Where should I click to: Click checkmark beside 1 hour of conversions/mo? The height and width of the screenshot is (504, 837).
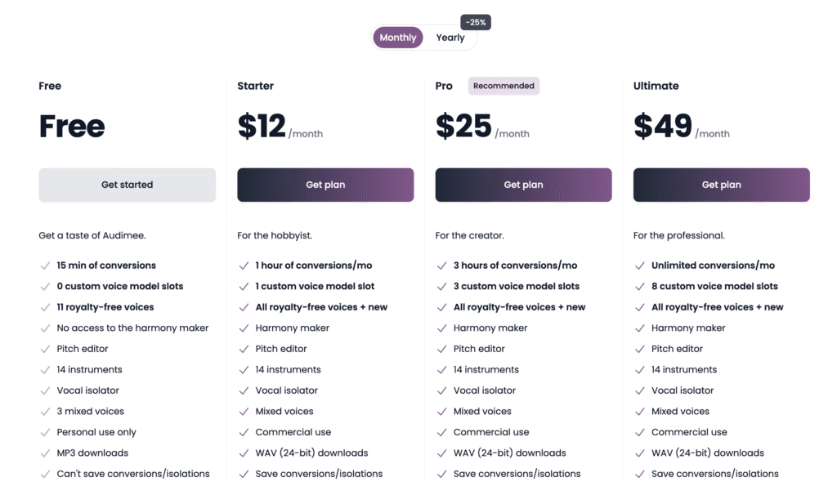click(x=244, y=265)
